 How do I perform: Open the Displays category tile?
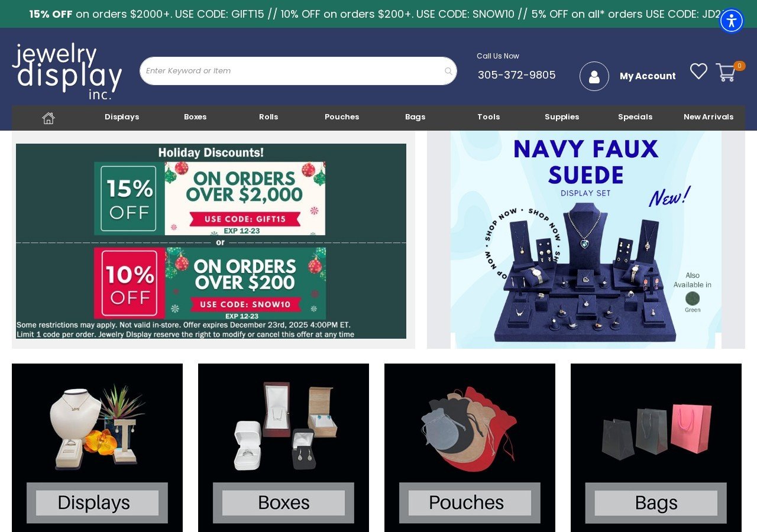coord(97,447)
